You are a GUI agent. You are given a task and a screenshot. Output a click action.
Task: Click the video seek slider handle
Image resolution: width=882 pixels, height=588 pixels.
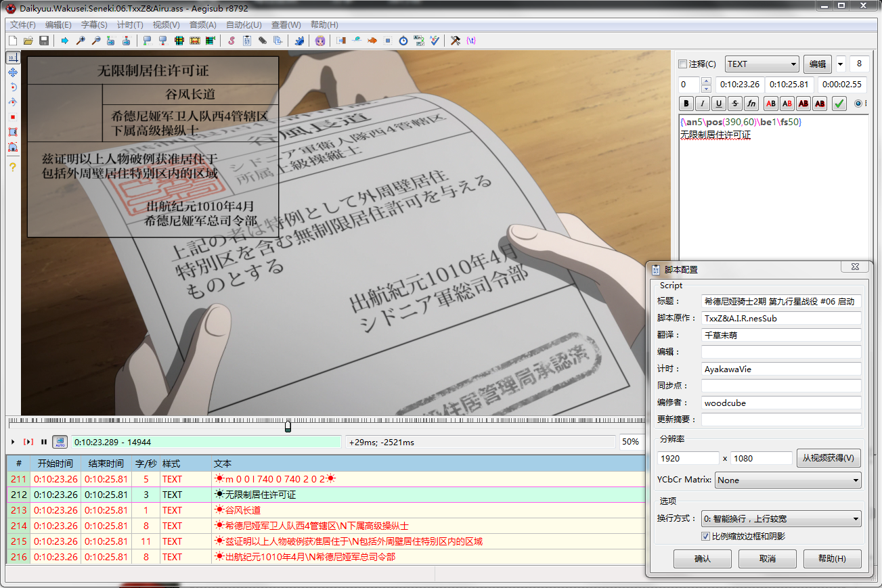pyautogui.click(x=288, y=426)
